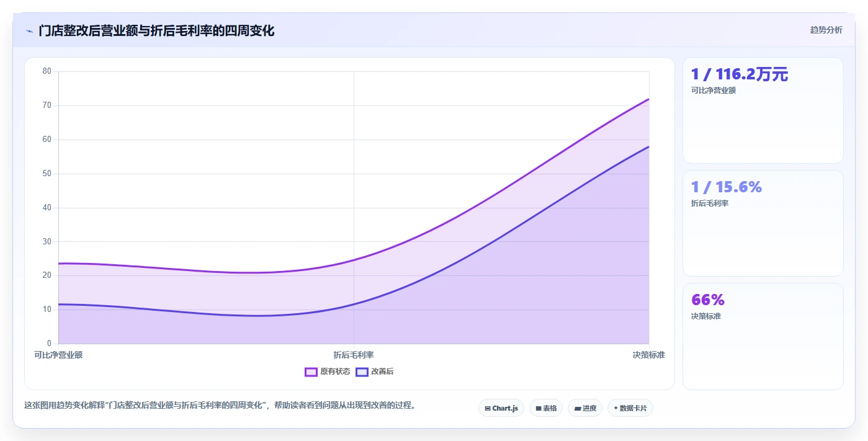Select the 66% metric value
The height and width of the screenshot is (441, 868).
point(708,300)
